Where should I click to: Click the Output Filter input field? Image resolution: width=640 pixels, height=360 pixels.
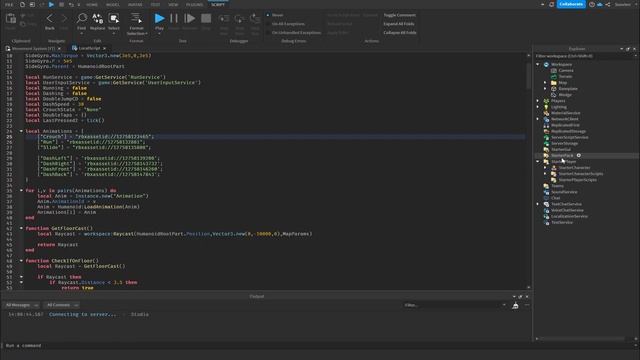455,305
